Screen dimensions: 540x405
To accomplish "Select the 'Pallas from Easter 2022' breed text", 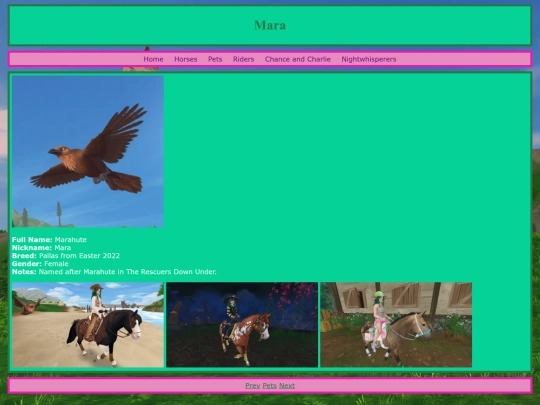I will tap(80, 256).
